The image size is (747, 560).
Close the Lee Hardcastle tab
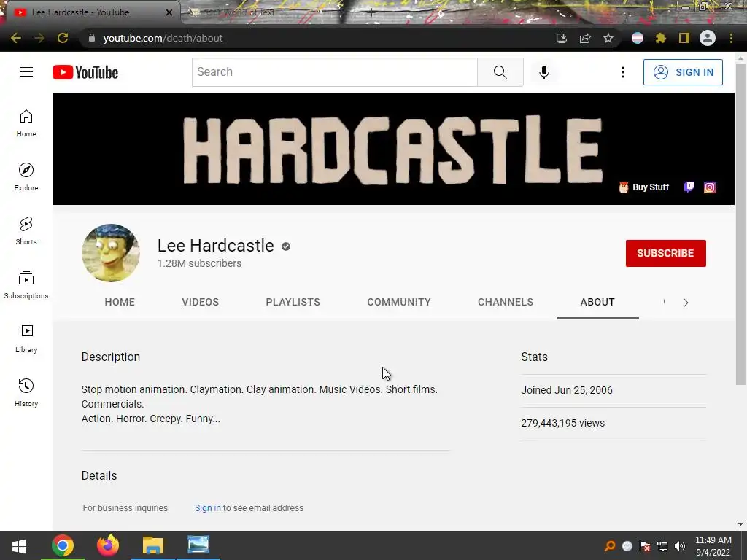[169, 12]
